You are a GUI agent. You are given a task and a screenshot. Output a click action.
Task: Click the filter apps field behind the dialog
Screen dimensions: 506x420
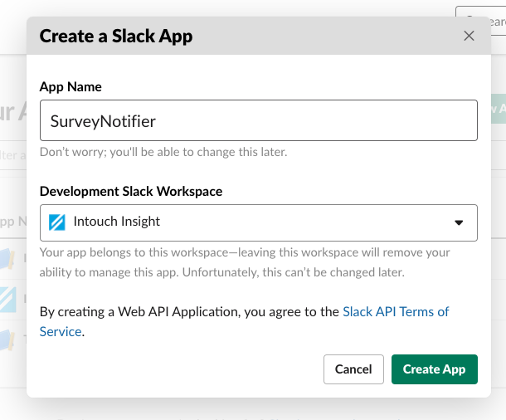point(12,155)
